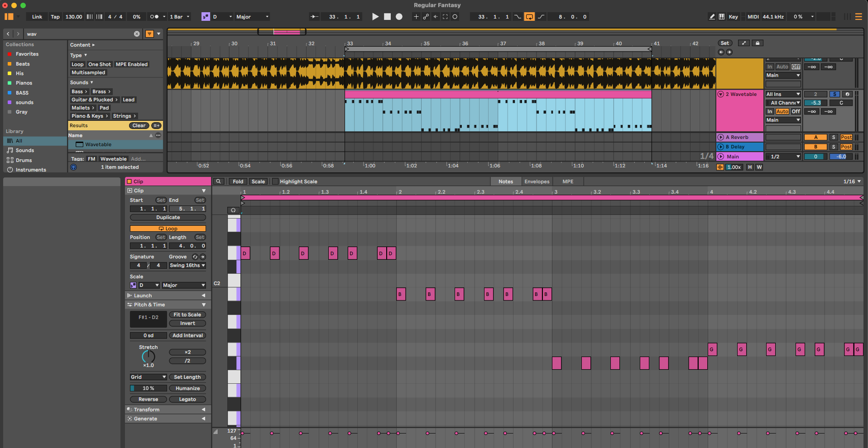Click the Legato button
868x448 pixels.
[x=187, y=399]
